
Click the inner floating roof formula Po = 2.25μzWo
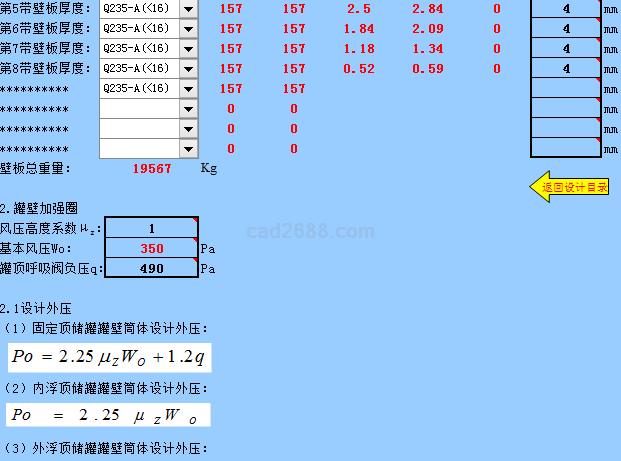pyautogui.click(x=109, y=416)
